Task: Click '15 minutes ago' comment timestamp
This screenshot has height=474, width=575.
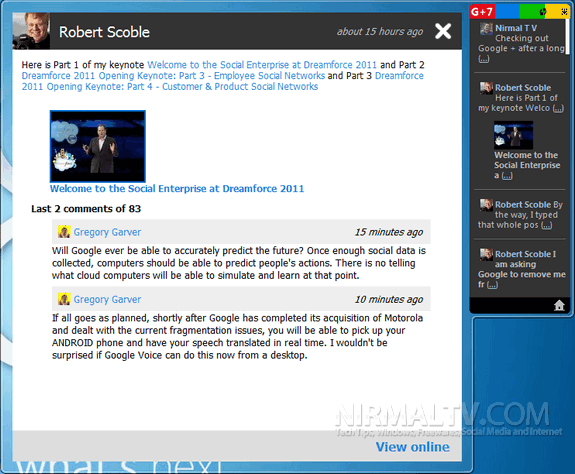Action: point(389,232)
